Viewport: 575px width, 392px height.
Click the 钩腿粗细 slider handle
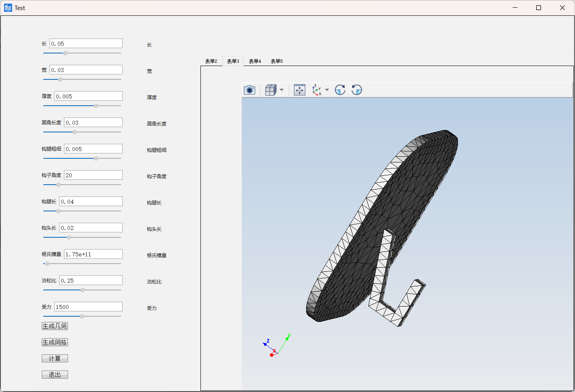coord(96,158)
